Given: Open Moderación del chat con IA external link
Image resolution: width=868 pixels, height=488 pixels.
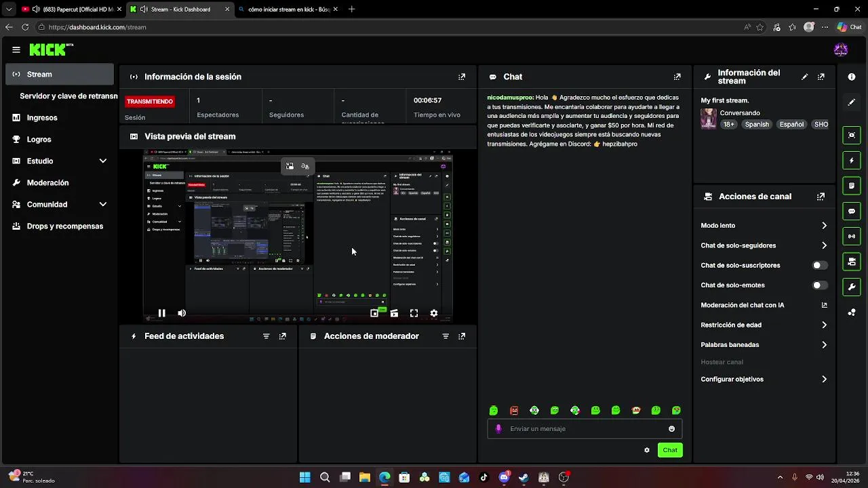Looking at the screenshot, I should click(x=825, y=306).
